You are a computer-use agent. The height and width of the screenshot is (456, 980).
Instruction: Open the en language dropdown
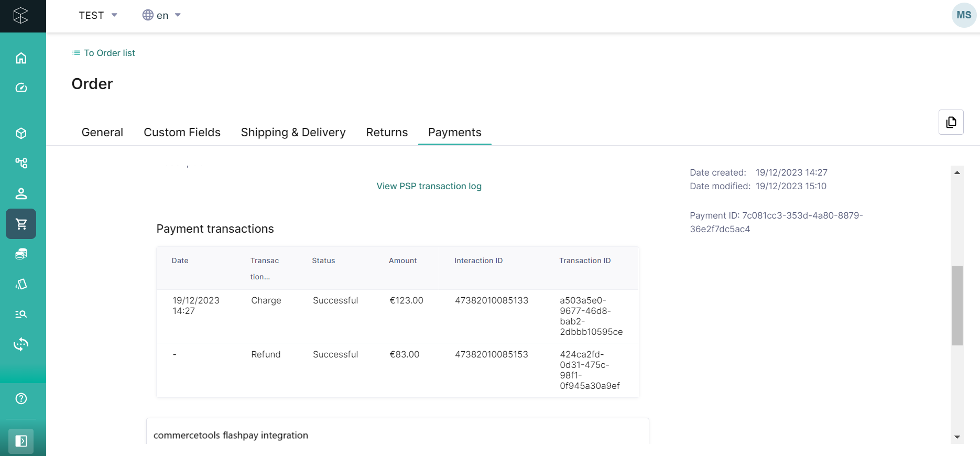tap(161, 15)
